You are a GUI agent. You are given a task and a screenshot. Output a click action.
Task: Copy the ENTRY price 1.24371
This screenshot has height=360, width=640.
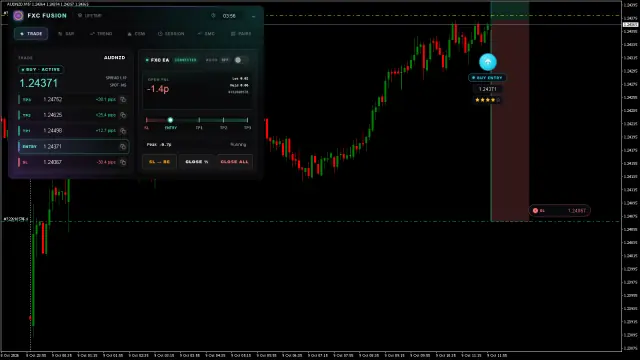pyautogui.click(x=123, y=147)
